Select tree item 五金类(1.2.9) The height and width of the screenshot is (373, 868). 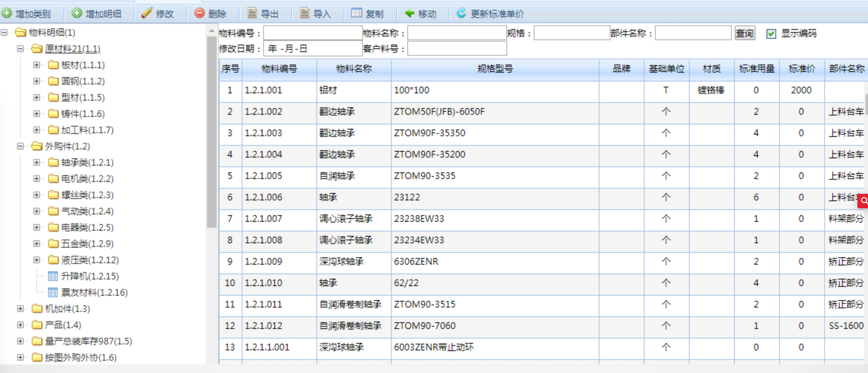tap(87, 244)
